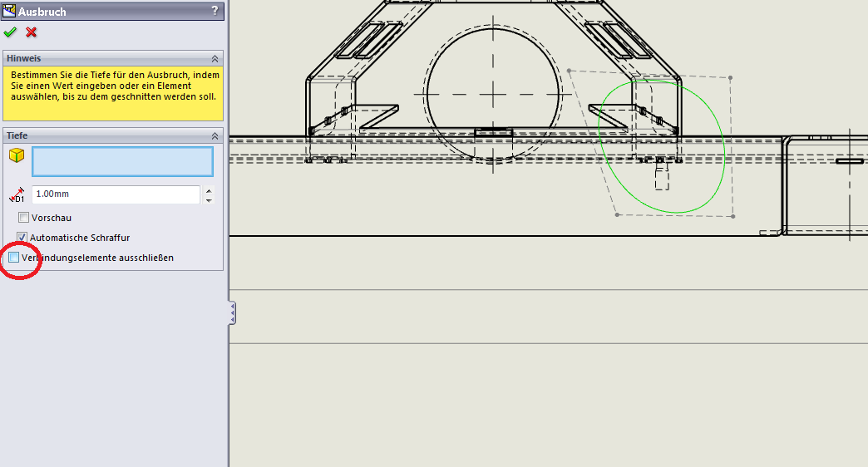Tick Verbindungselemente ausschließen checkbox

tap(14, 258)
